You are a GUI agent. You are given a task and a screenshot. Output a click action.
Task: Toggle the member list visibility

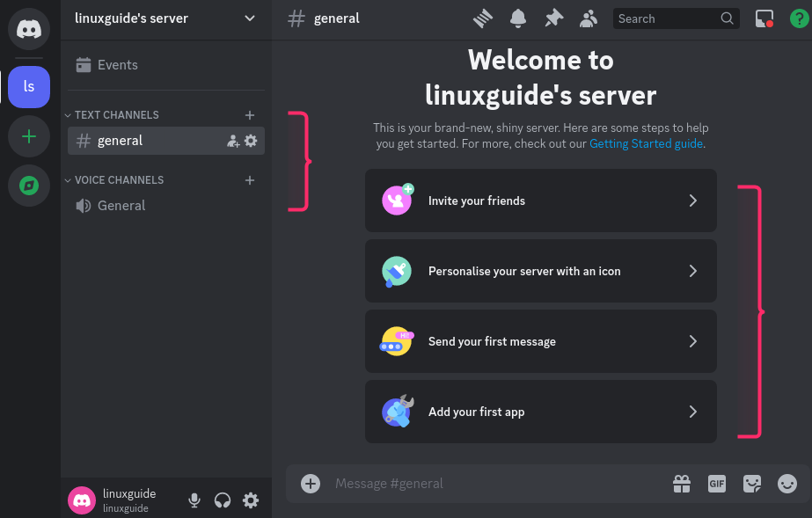point(589,18)
